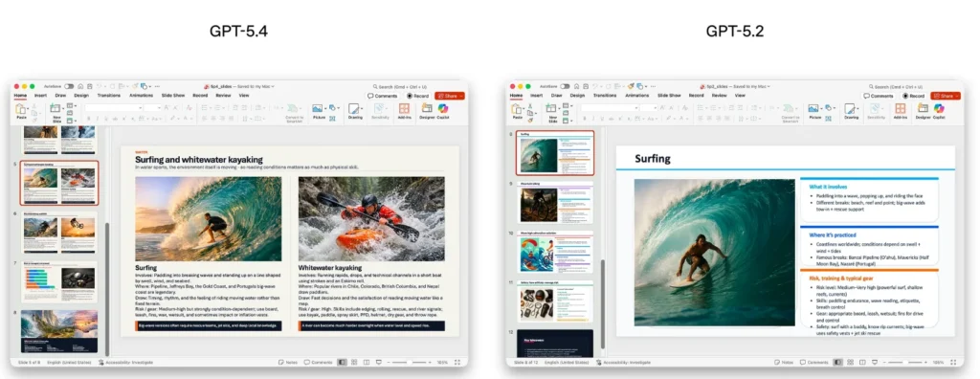Screen dimensions: 980x379
Task: Toggle Normal view in GPT-5.4 status bar
Action: click(342, 362)
